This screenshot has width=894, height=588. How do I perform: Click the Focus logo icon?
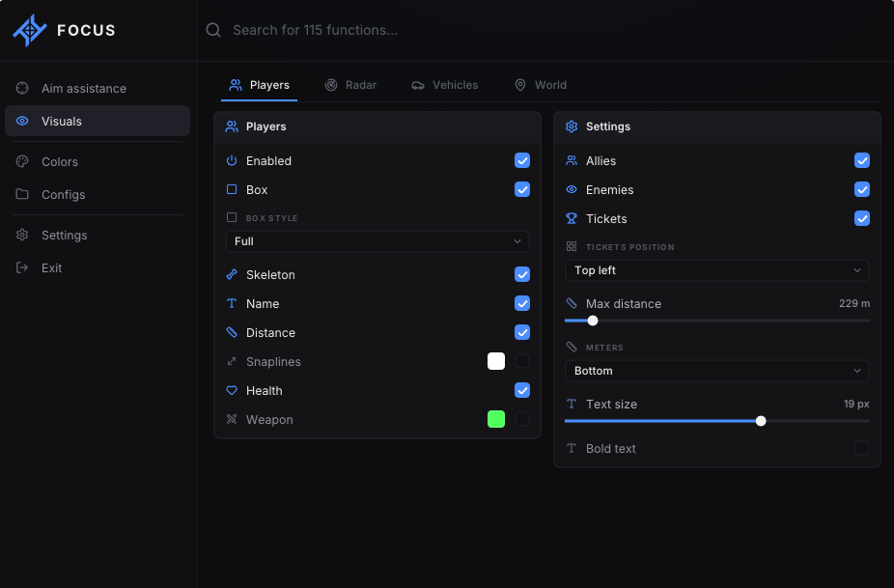pos(30,30)
